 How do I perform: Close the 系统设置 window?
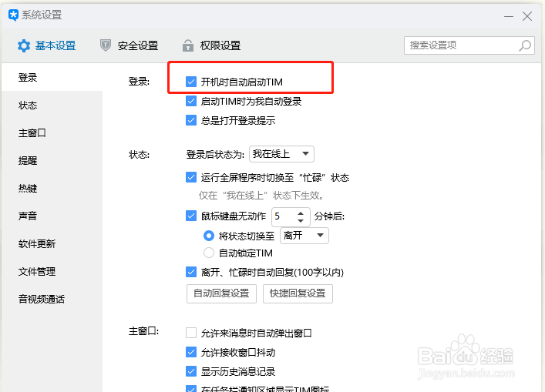pos(527,16)
